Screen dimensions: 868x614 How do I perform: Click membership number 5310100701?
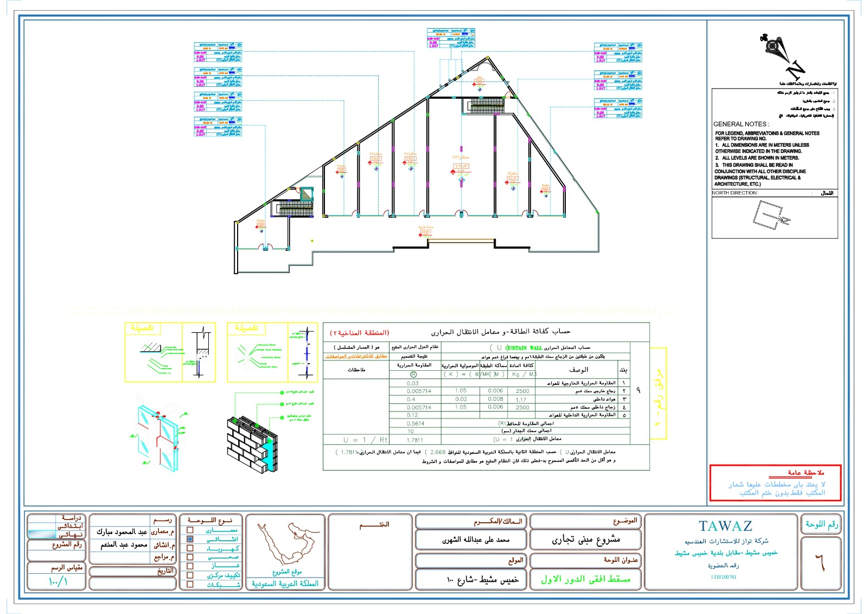pyautogui.click(x=724, y=577)
